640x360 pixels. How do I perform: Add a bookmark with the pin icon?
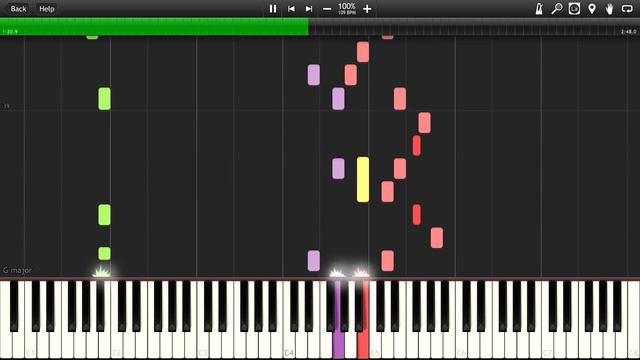592,9
